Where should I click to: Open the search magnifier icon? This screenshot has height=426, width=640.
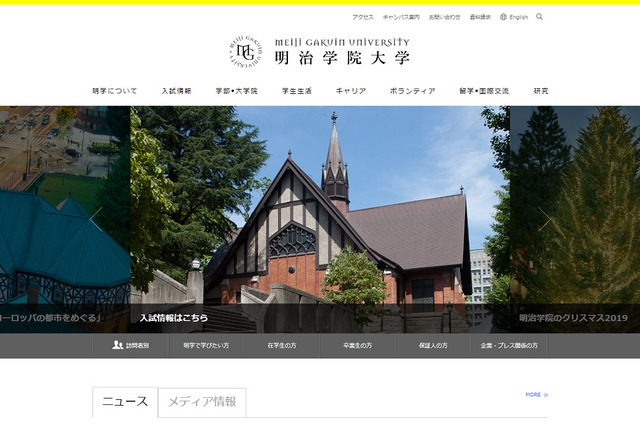coord(539,17)
